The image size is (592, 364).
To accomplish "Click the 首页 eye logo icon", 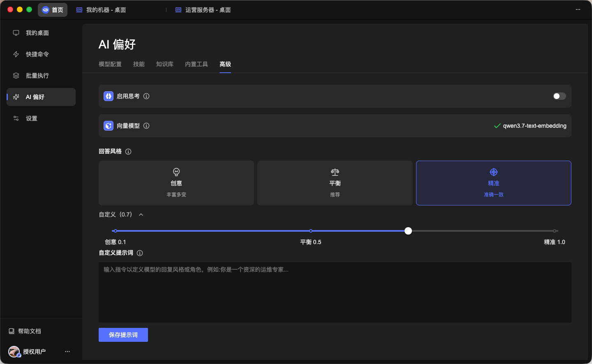I will (x=46, y=10).
